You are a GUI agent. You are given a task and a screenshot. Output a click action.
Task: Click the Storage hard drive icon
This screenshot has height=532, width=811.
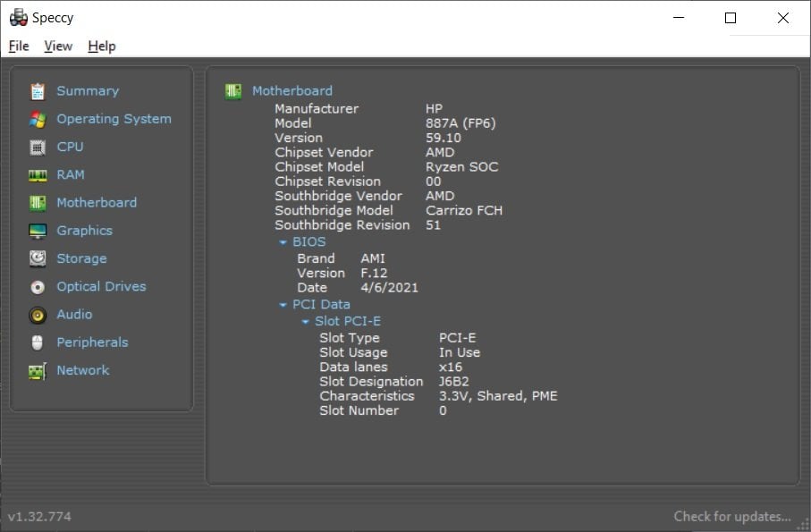tap(38, 258)
